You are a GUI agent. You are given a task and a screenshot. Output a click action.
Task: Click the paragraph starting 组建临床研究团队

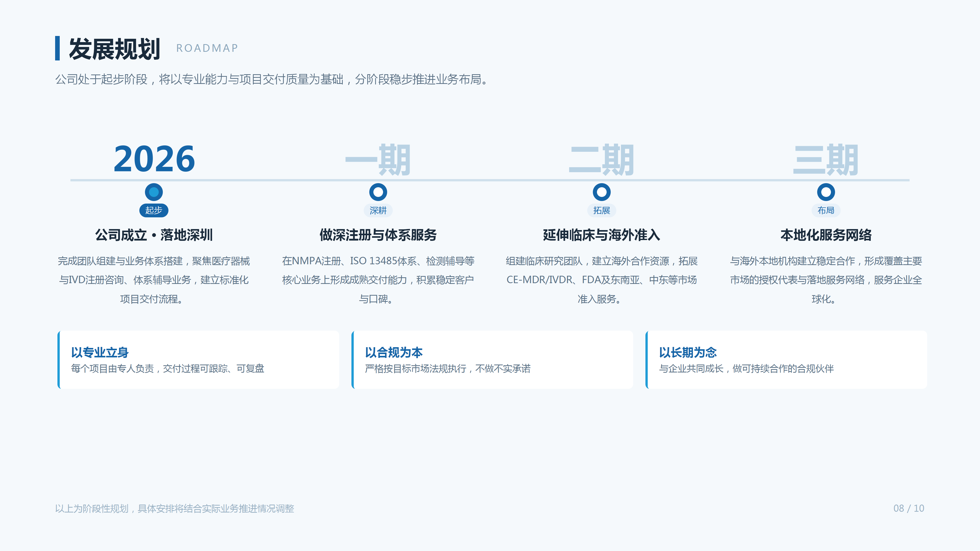pyautogui.click(x=602, y=280)
